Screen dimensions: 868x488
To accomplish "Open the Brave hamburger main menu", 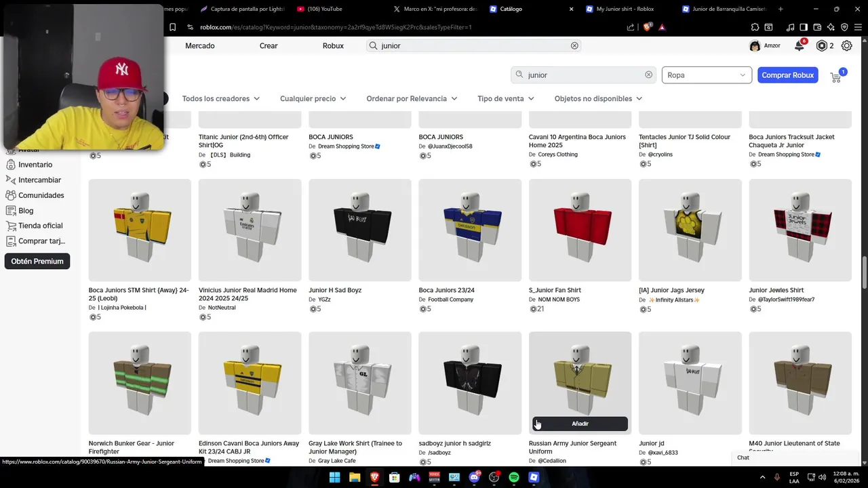I will [858, 27].
